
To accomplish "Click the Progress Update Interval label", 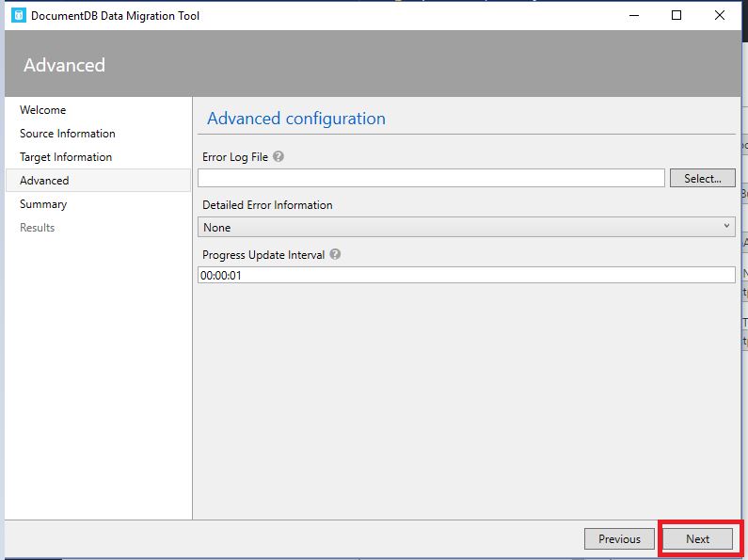I will pyautogui.click(x=263, y=255).
